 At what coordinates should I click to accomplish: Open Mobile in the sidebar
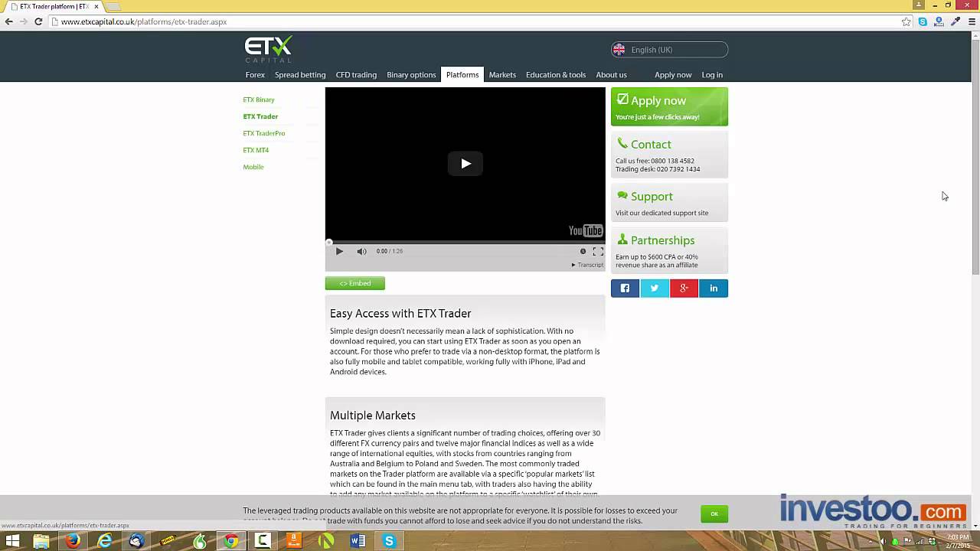point(253,167)
